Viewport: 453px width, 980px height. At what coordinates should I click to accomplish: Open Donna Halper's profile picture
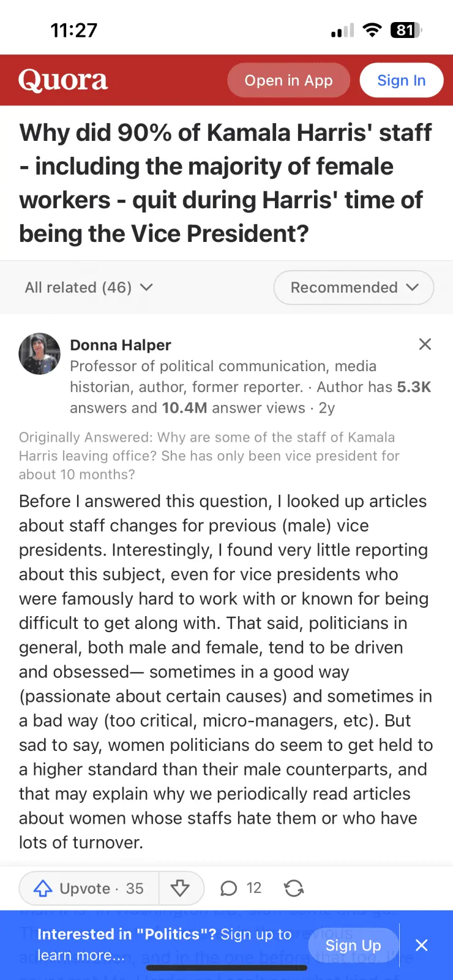(40, 354)
